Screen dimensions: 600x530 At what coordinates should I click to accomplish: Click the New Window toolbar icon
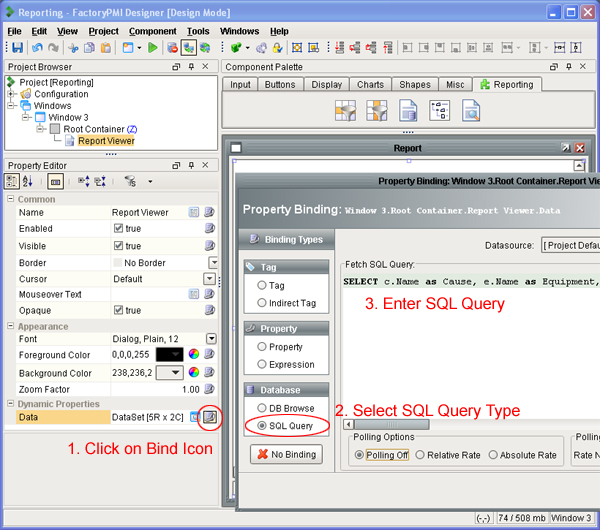point(128,48)
